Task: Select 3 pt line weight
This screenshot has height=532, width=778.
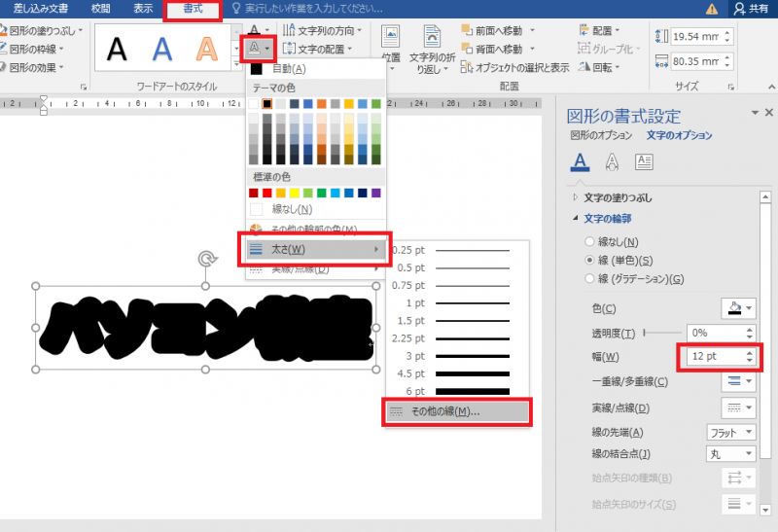Action: 457,356
